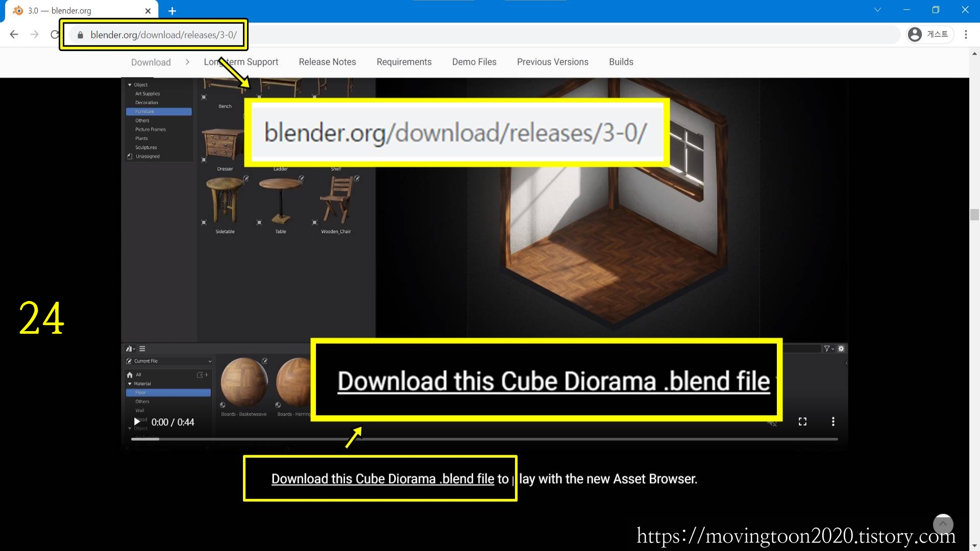Screen dimensions: 980x551
Task: Click the object type icon below Table
Action: pyautogui.click(x=259, y=222)
